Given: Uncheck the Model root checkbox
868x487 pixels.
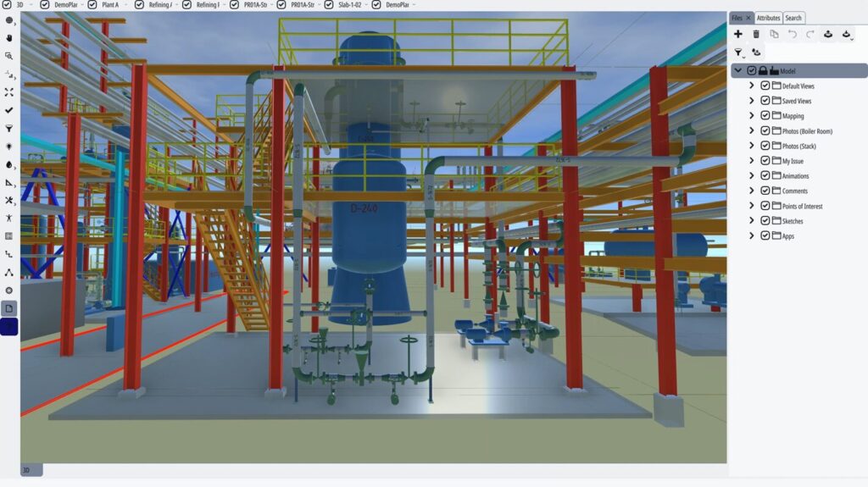Looking at the screenshot, I should click(x=752, y=71).
